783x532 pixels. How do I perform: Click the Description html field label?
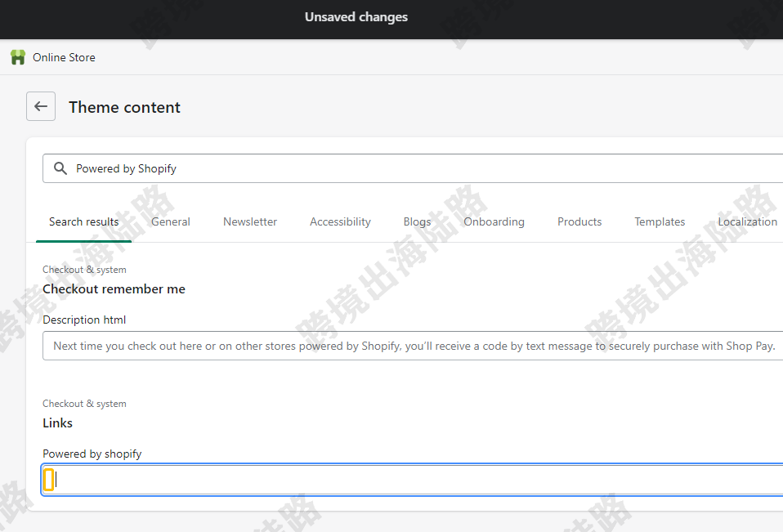[84, 320]
